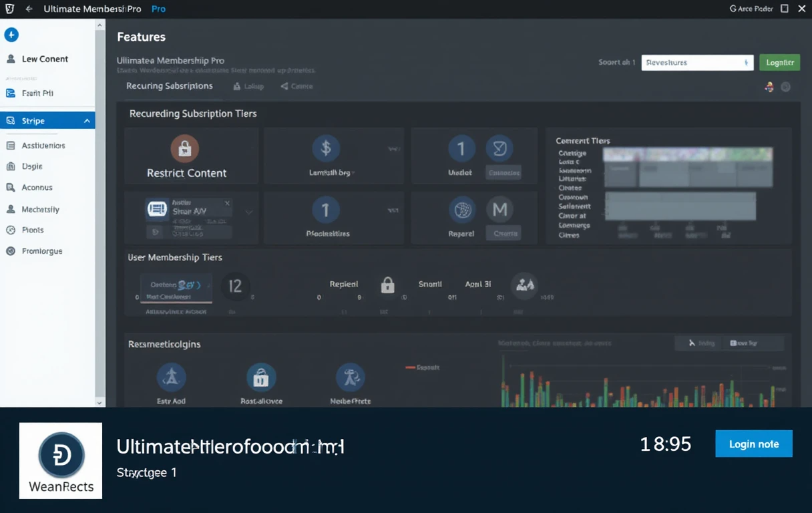The height and width of the screenshot is (513, 812).
Task: Click the orange lock icon above Restrict Content
Action: click(185, 148)
